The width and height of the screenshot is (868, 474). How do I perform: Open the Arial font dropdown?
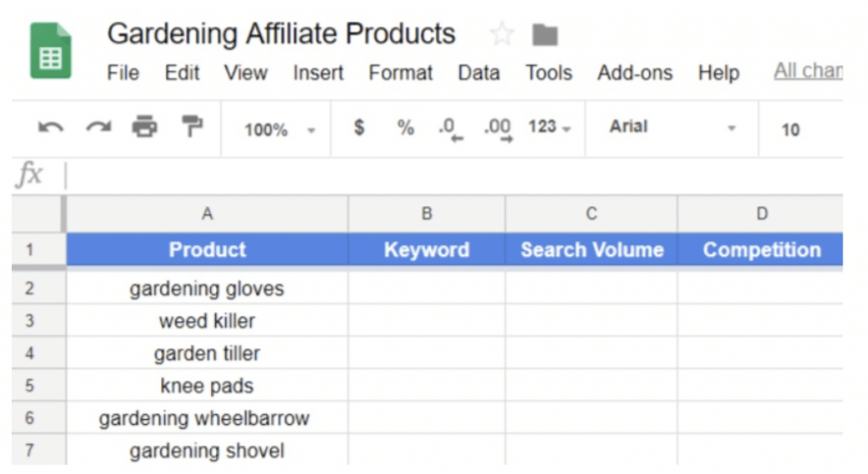[x=671, y=129]
